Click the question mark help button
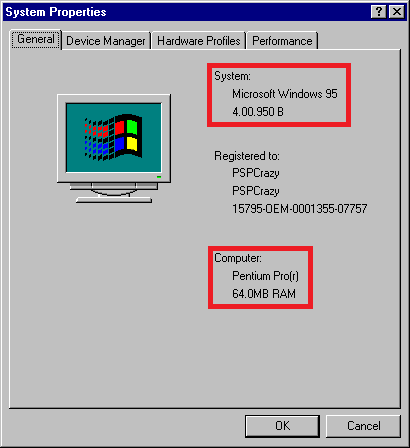This screenshot has height=448, width=410. 379,12
